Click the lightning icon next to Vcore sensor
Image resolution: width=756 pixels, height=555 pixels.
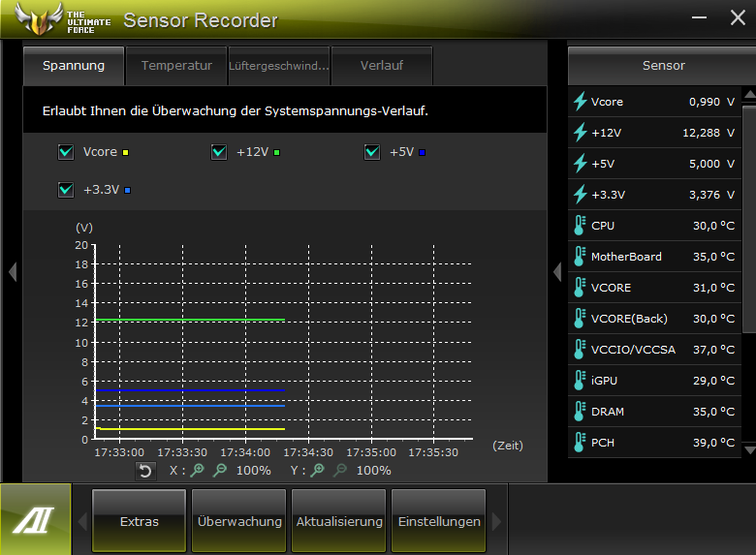[x=580, y=102]
